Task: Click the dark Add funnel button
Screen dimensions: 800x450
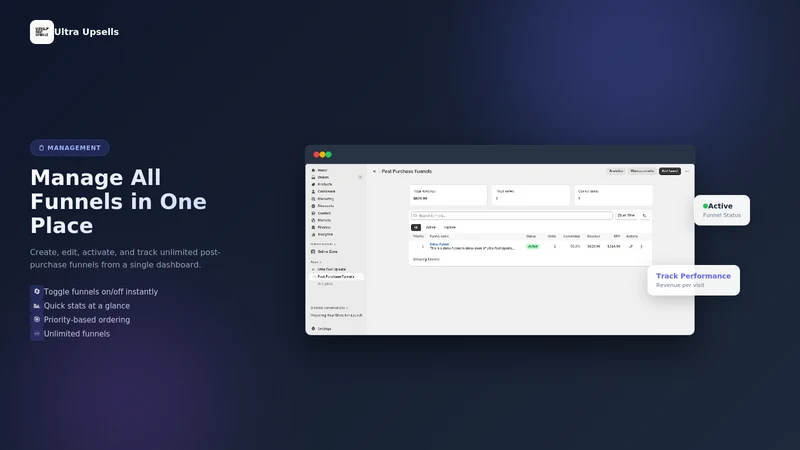Action: tap(669, 171)
